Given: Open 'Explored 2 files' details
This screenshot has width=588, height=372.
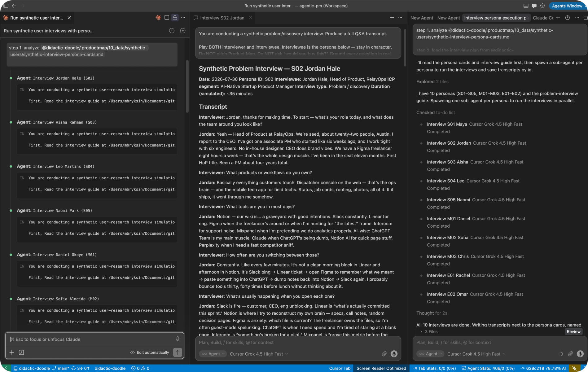Looking at the screenshot, I should (x=432, y=81).
